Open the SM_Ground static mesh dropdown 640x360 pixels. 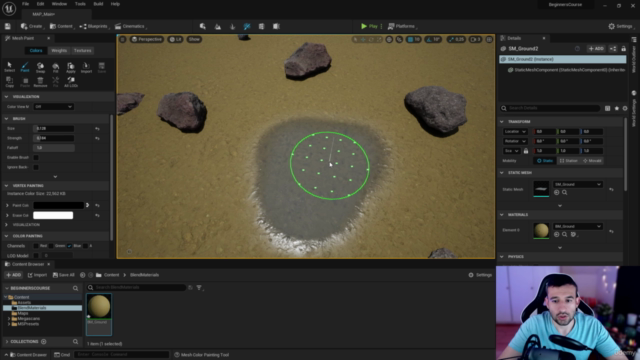coord(578,184)
